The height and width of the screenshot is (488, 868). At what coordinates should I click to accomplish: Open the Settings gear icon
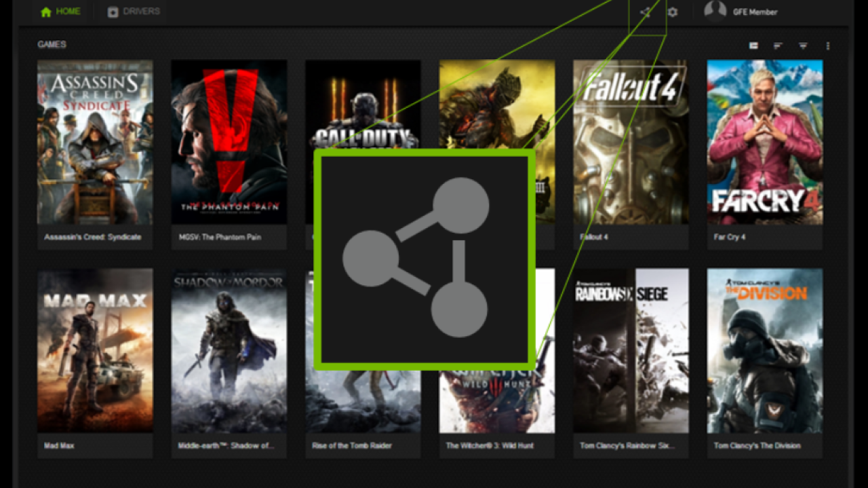672,12
